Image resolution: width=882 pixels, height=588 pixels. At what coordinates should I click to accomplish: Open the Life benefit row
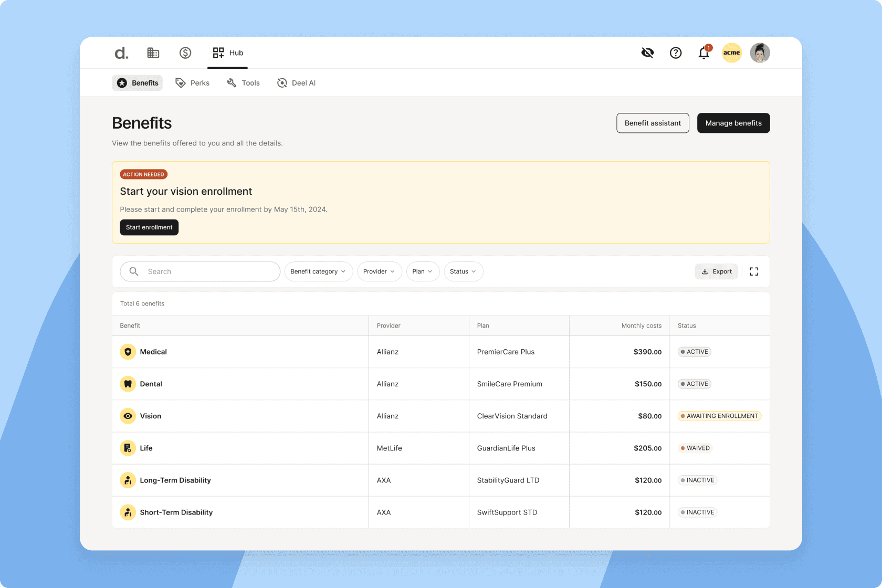point(441,448)
